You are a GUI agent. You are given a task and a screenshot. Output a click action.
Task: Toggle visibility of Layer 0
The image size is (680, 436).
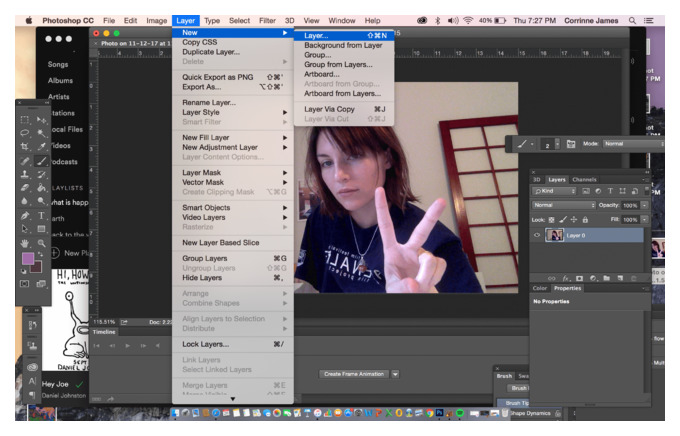tap(537, 235)
